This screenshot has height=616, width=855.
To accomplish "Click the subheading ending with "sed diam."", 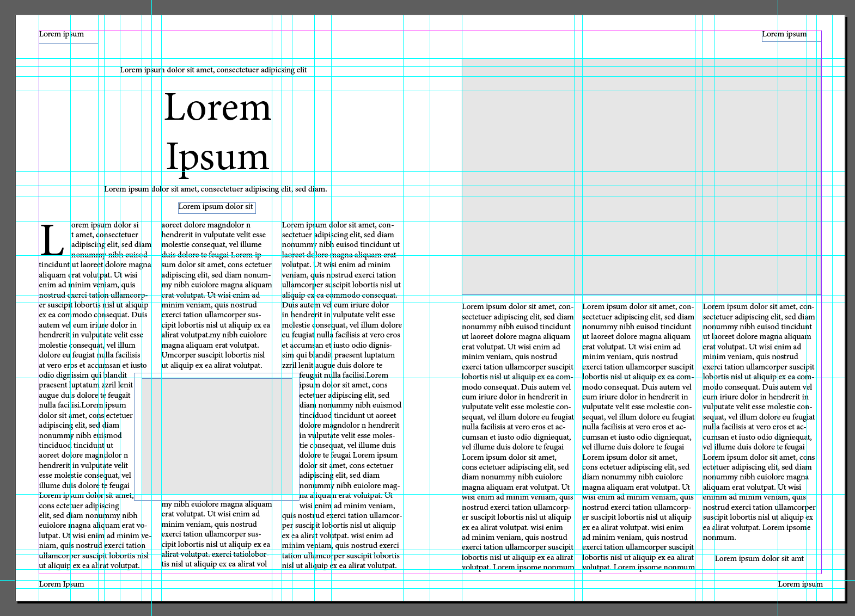I will coord(215,189).
